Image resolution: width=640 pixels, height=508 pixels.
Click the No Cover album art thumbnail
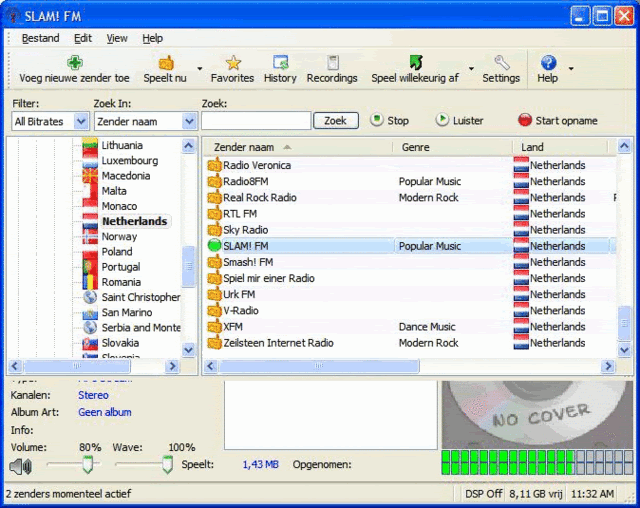point(538,414)
